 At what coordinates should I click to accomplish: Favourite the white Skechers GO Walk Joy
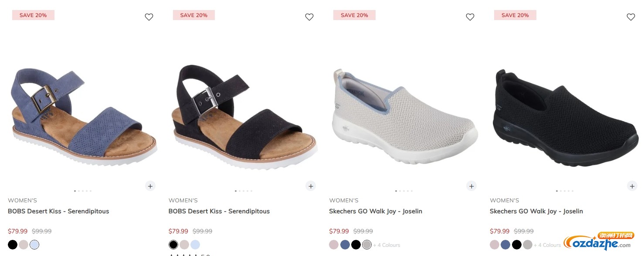[470, 17]
